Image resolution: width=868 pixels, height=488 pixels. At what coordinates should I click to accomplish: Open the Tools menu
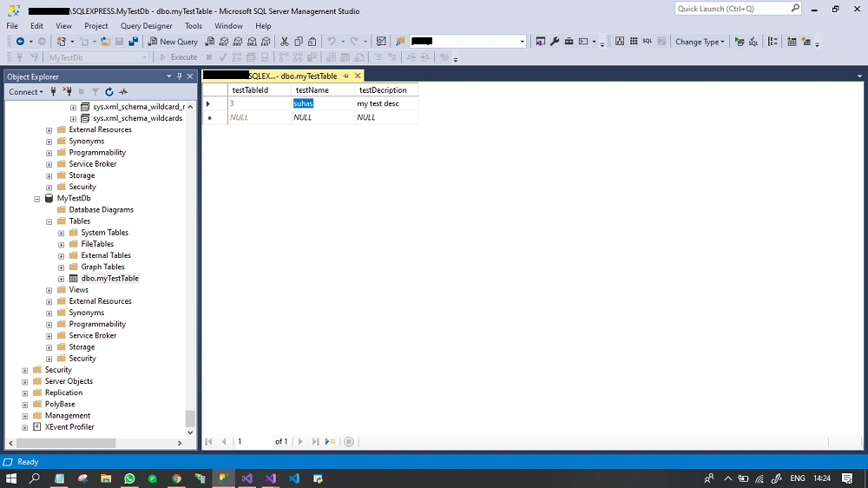pos(194,26)
